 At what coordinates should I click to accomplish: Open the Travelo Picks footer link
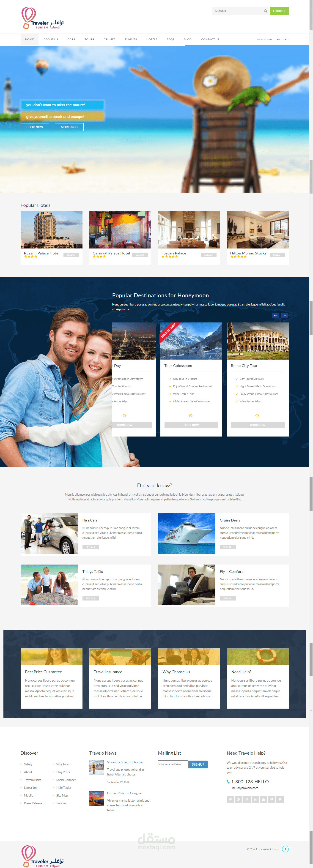click(32, 780)
